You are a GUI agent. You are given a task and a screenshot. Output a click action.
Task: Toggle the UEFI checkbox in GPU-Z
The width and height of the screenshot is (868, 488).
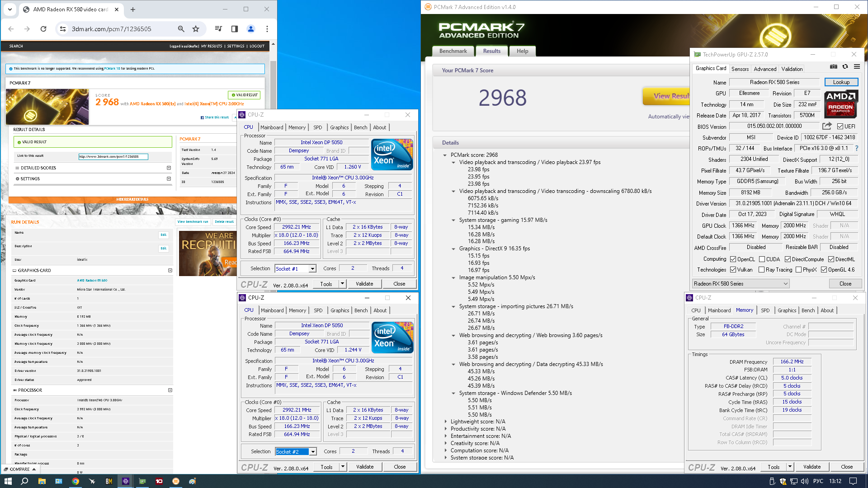click(840, 127)
